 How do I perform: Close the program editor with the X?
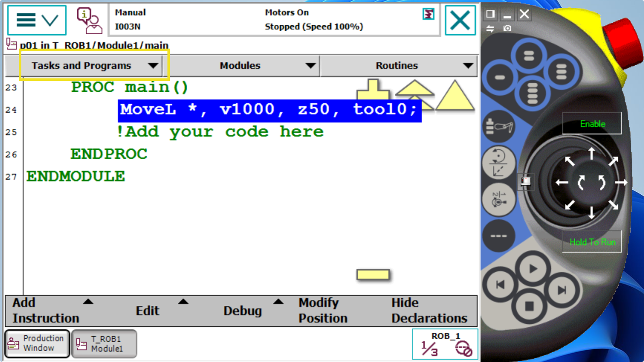pos(460,20)
